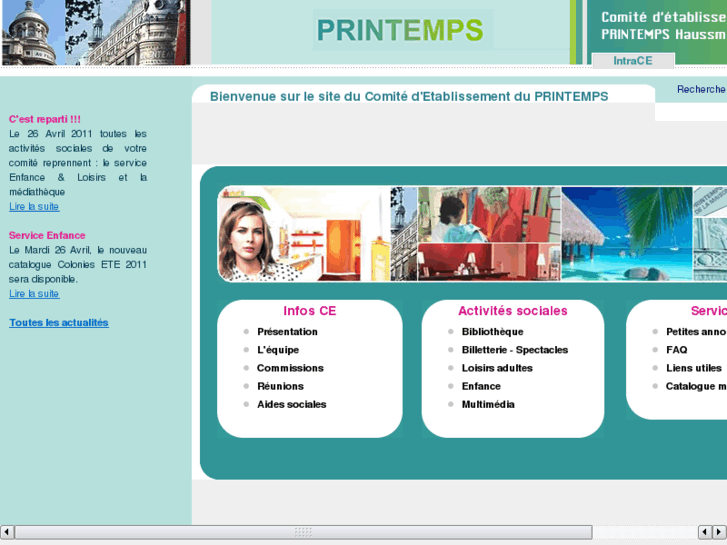Image resolution: width=727 pixels, height=545 pixels.
Task: Open the Aides sociales link
Action: click(292, 404)
